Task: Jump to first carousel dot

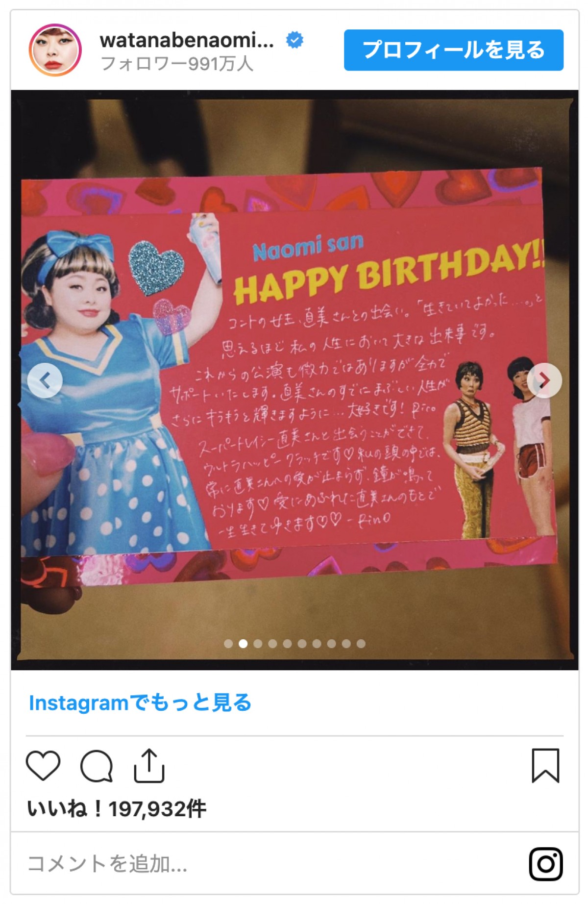Action: (x=228, y=644)
